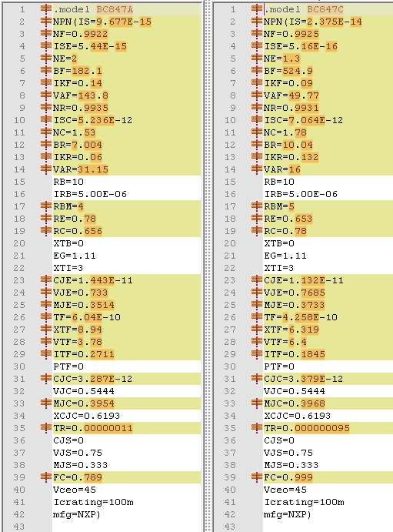Click change marker next to BF=182.1
393x532 pixels.
point(46,71)
